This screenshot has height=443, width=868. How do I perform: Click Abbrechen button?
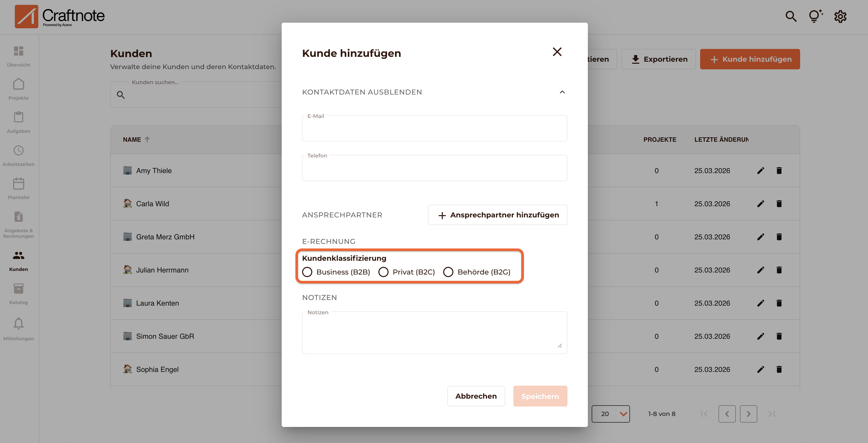click(476, 396)
